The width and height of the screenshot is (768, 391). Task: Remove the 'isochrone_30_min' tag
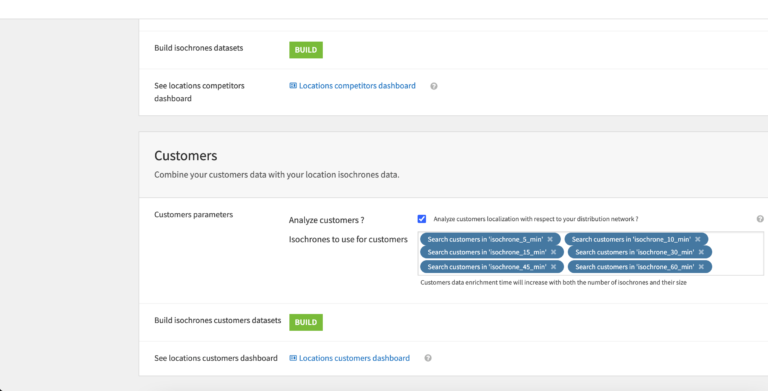701,252
